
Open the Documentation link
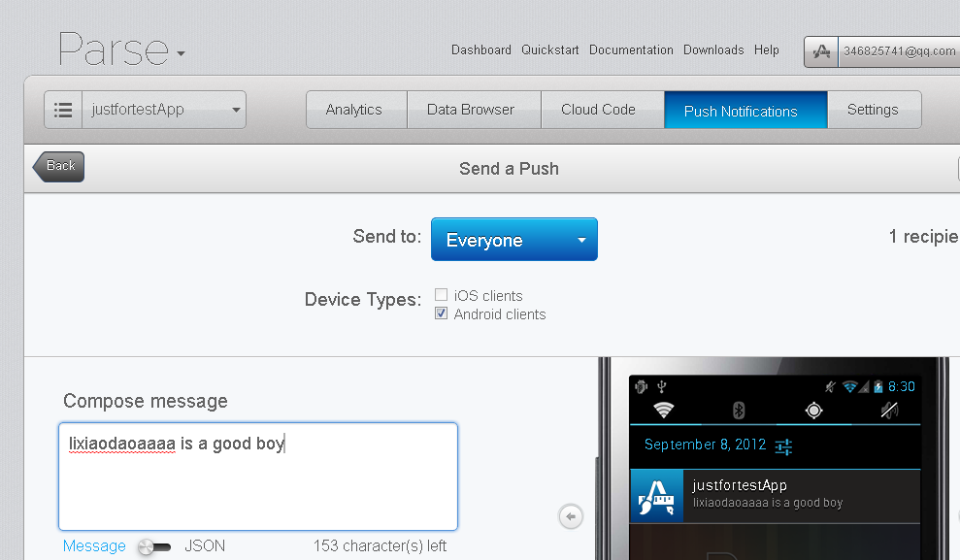click(631, 49)
